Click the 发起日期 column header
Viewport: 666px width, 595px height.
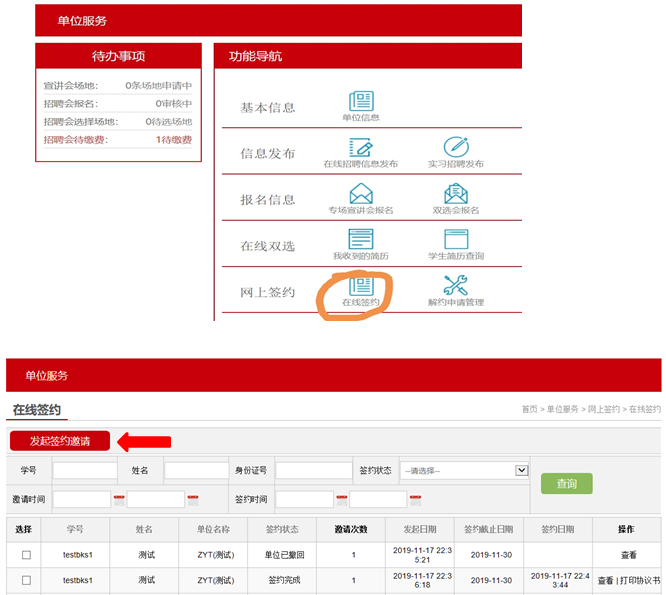click(420, 529)
